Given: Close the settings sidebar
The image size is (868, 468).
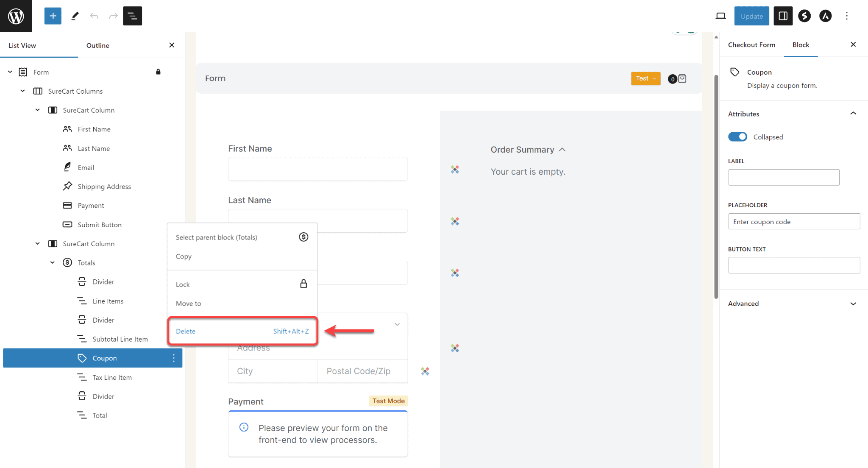Looking at the screenshot, I should 853,44.
